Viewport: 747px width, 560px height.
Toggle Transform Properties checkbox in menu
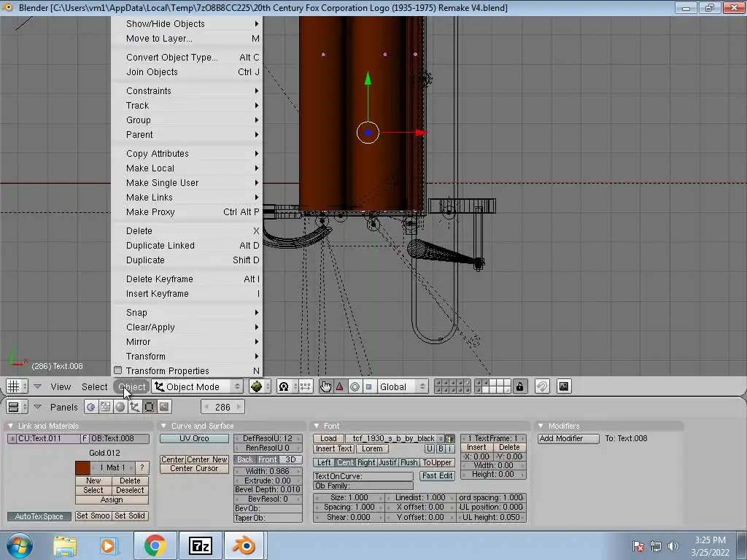coord(117,370)
